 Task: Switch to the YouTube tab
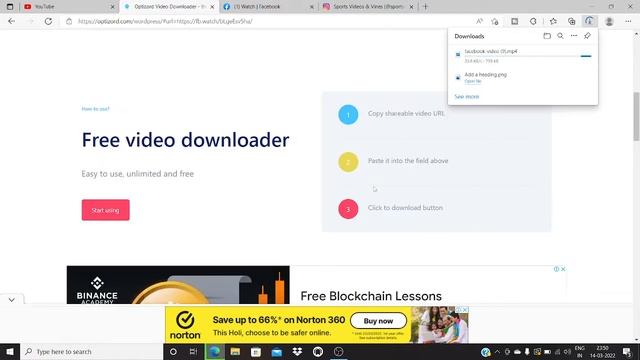pyautogui.click(x=68, y=7)
